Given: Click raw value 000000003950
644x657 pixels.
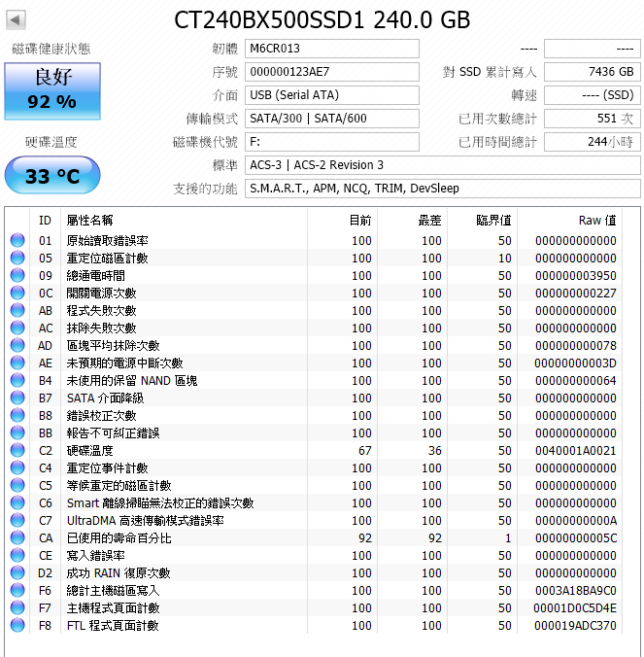Looking at the screenshot, I should 576,276.
